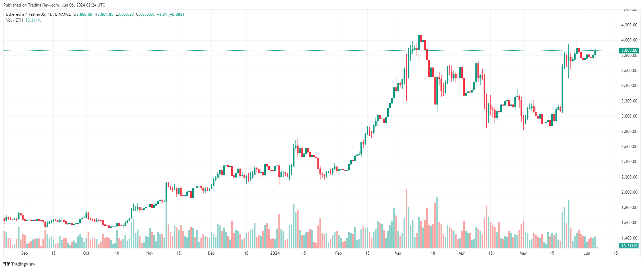Click the Ethereum / TetherUS symbol title

click(25, 14)
